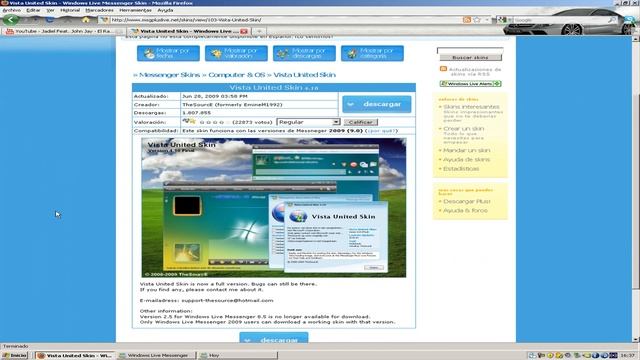The image size is (640, 360).
Task: Subscribe via the orange RSS icon in address bar
Action: coord(467,20)
